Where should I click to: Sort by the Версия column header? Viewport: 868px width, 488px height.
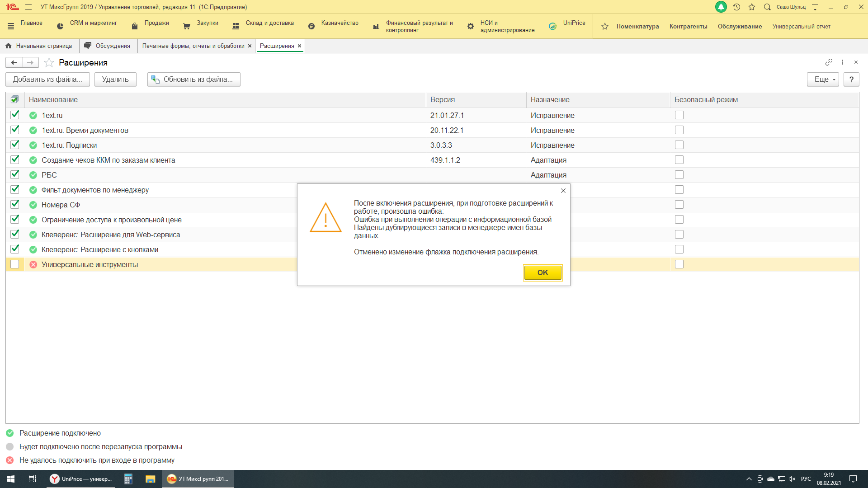tap(476, 99)
